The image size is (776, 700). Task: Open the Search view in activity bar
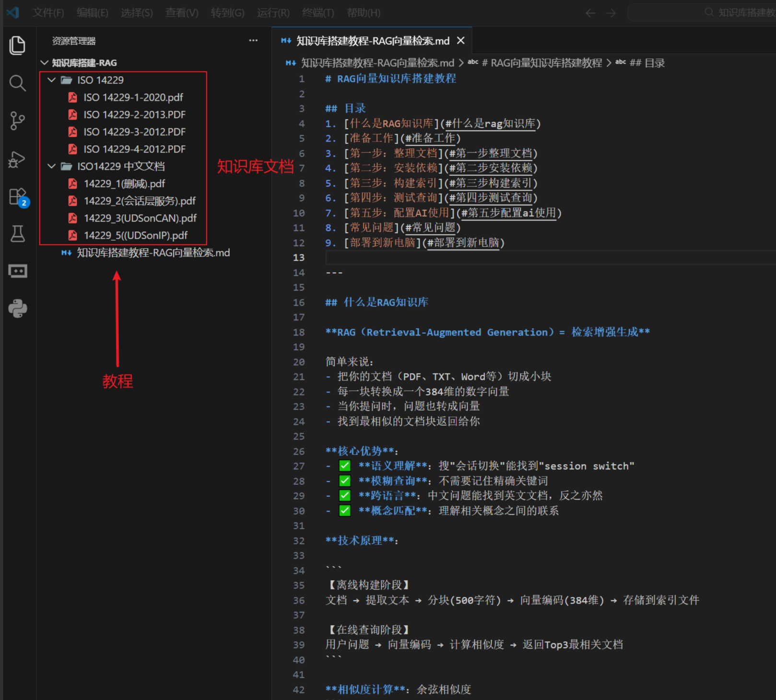tap(17, 83)
